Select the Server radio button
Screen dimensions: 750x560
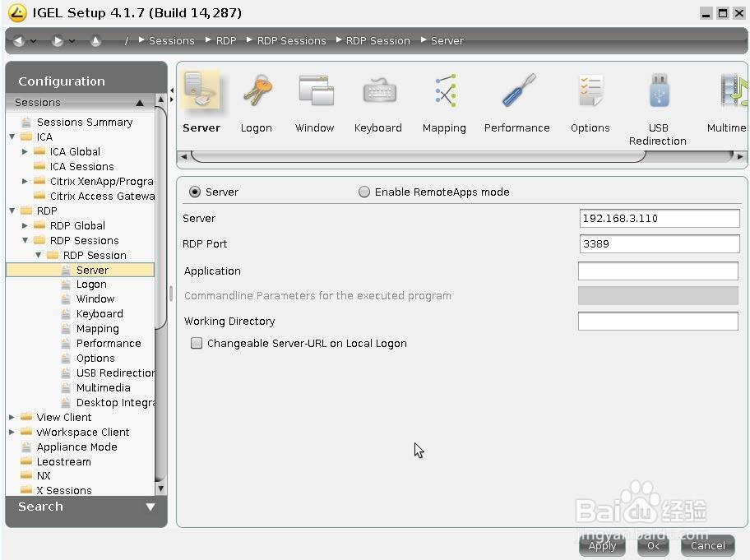click(195, 192)
